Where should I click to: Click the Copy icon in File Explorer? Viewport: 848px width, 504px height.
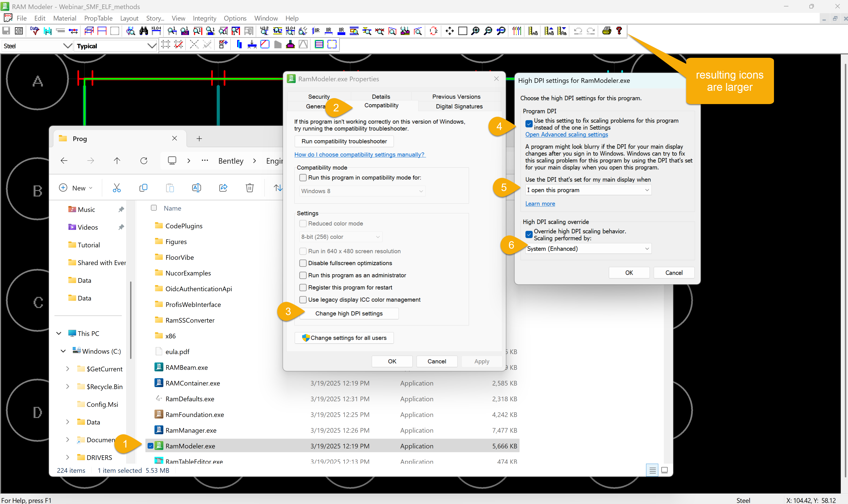143,188
